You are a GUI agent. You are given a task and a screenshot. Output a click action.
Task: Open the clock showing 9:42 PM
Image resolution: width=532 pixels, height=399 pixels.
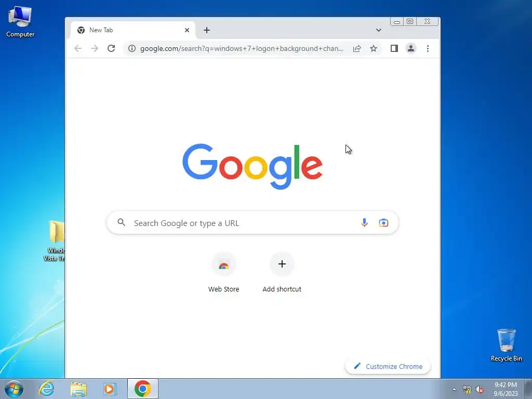pos(506,389)
